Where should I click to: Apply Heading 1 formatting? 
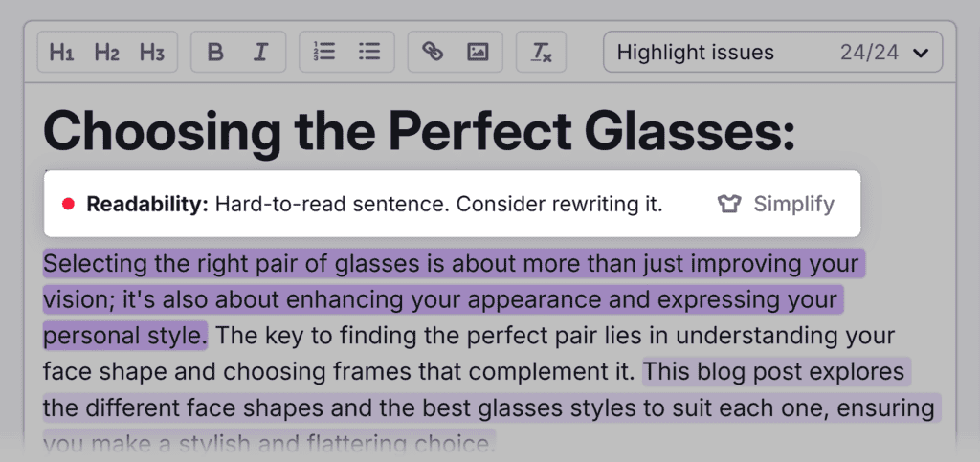(x=61, y=53)
